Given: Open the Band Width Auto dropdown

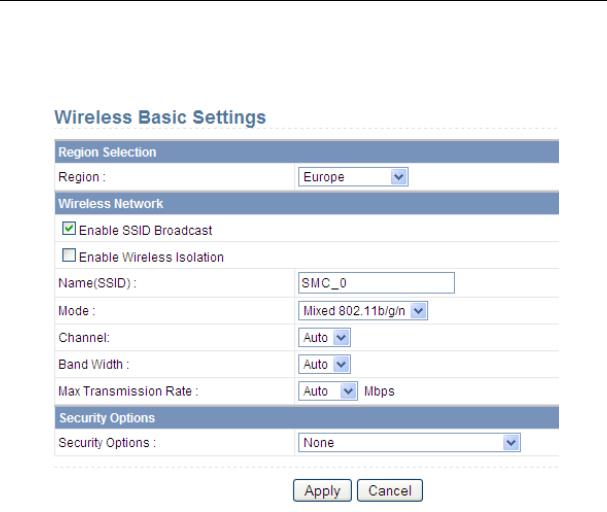Looking at the screenshot, I should coord(325,365).
